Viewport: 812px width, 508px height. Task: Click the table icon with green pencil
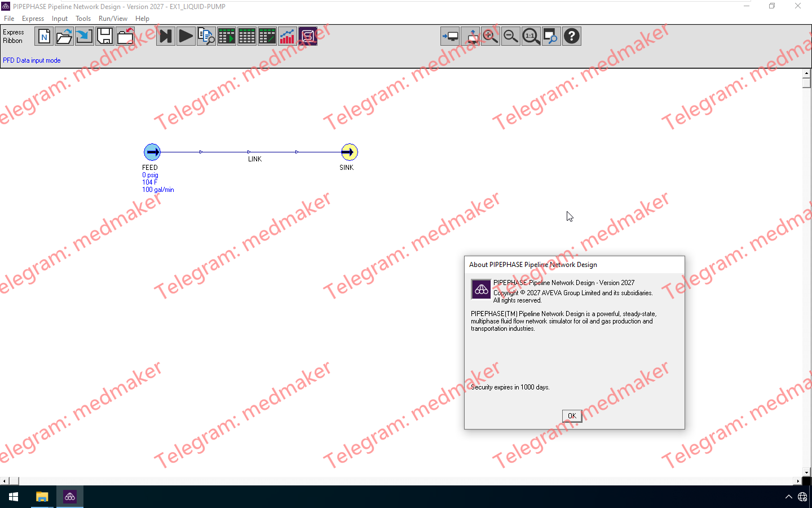[x=267, y=37]
